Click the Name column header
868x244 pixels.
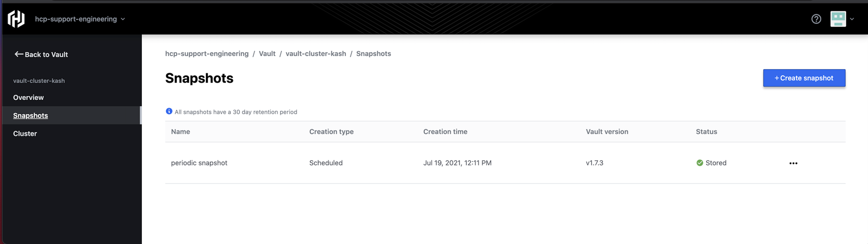tap(180, 132)
